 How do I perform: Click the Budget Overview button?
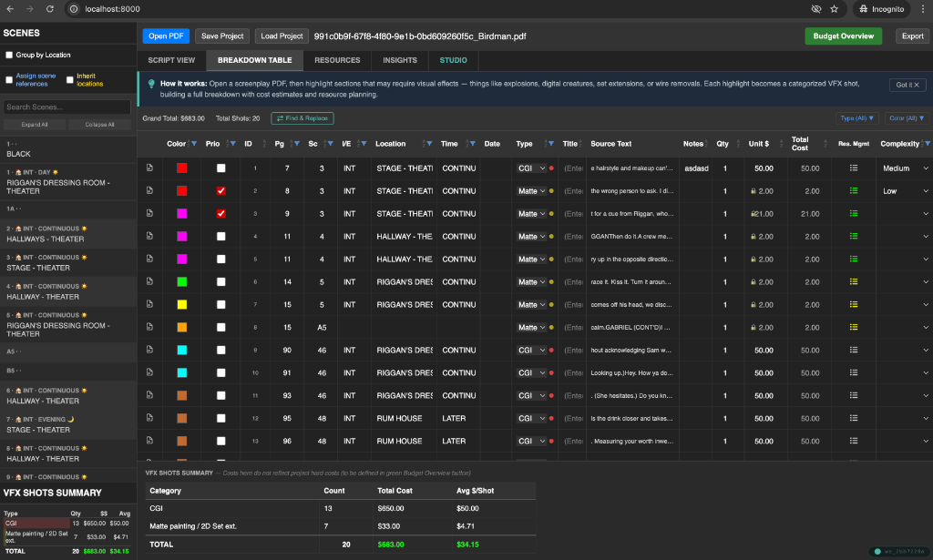click(x=843, y=36)
